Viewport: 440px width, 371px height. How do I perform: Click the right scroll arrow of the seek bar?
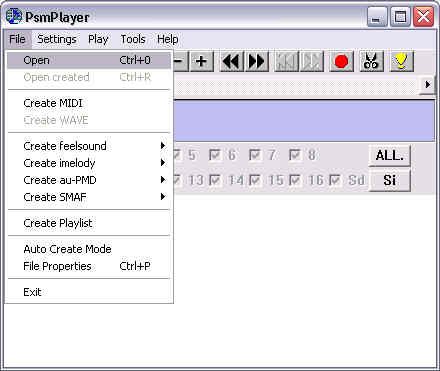[428, 85]
